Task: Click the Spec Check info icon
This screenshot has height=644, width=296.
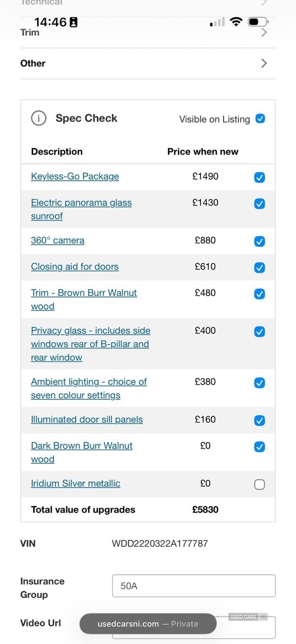Action: coord(38,119)
